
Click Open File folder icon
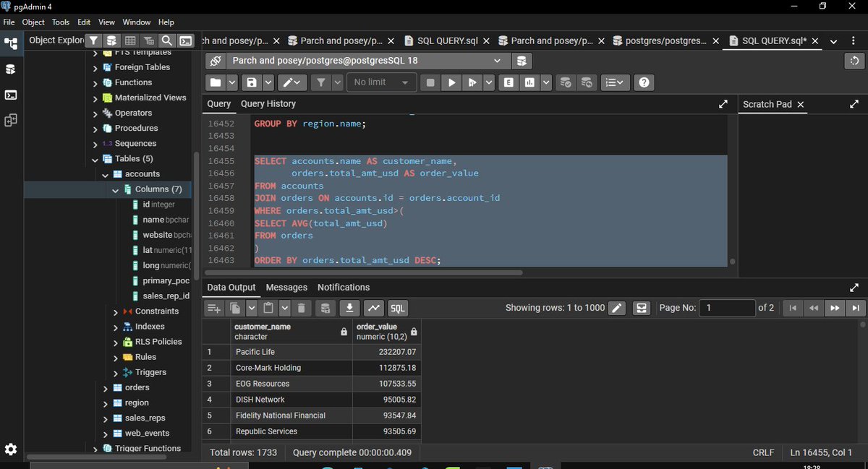(216, 82)
